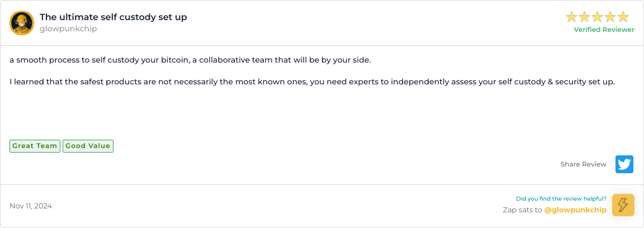Image resolution: width=644 pixels, height=228 pixels.
Task: Click "Did you find the review helpful?"
Action: 561,198
